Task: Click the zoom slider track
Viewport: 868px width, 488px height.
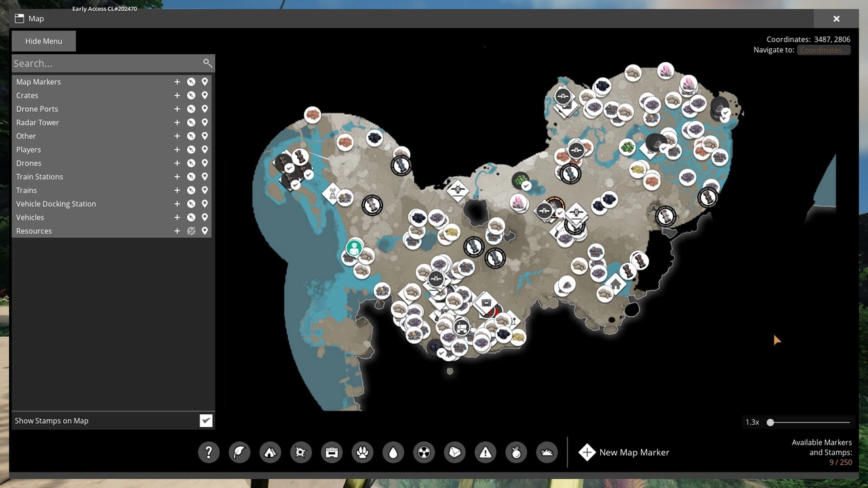Action: [810, 422]
